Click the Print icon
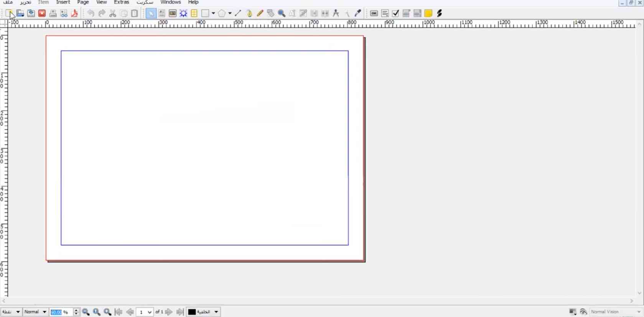 click(x=53, y=13)
